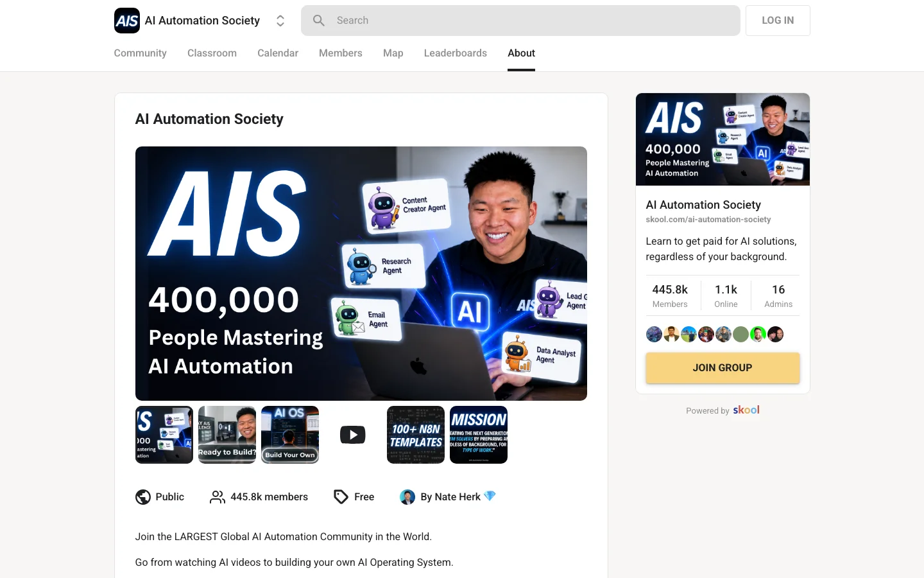Open the 'Powered by skool' link
The height and width of the screenshot is (578, 924).
723,410
